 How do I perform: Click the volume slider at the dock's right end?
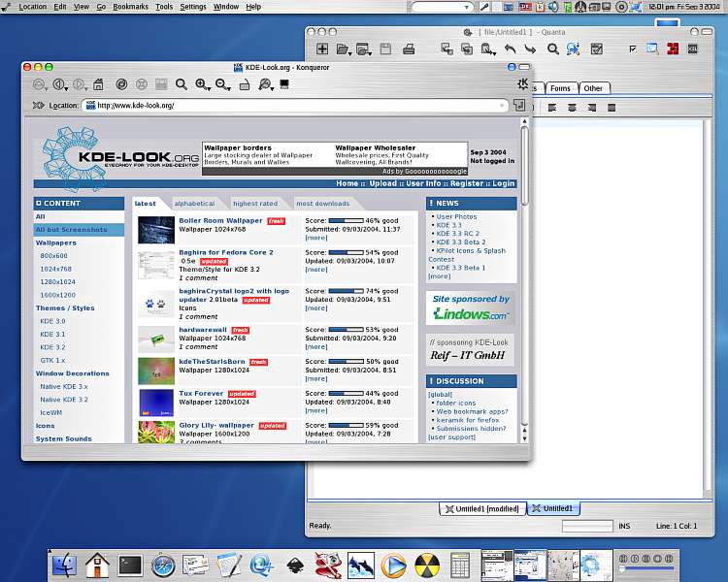[x=646, y=568]
